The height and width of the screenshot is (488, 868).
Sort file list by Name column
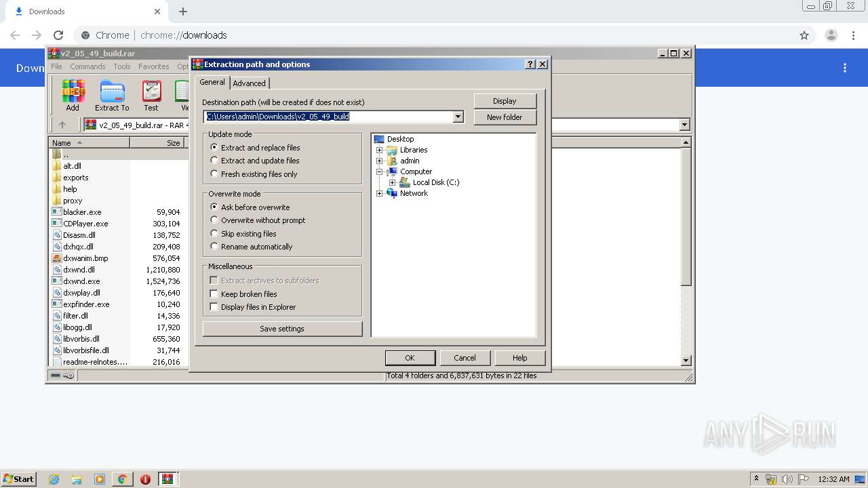(90, 142)
